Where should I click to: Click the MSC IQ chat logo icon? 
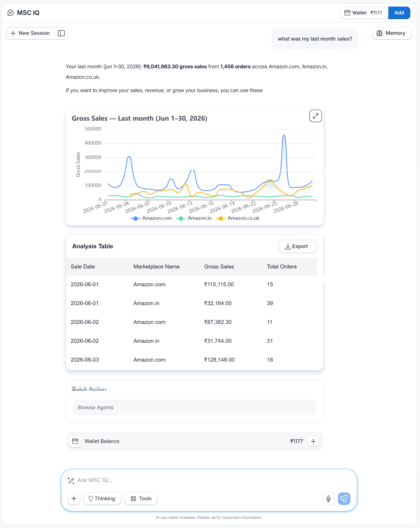pos(10,13)
